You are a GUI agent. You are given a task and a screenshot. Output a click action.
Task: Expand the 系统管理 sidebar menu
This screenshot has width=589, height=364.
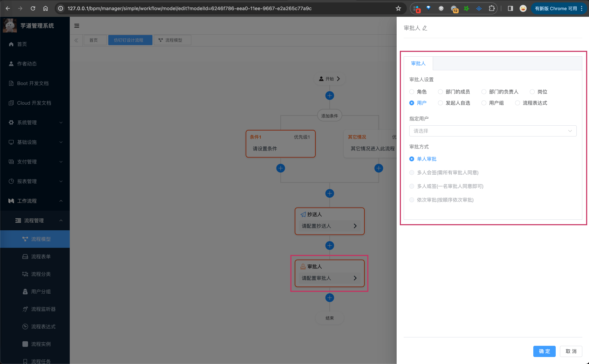tap(35, 122)
